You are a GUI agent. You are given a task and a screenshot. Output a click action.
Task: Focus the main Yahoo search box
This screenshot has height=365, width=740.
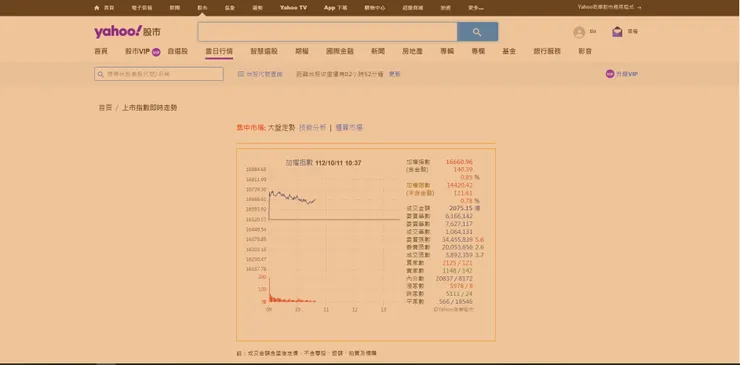pyautogui.click(x=327, y=32)
